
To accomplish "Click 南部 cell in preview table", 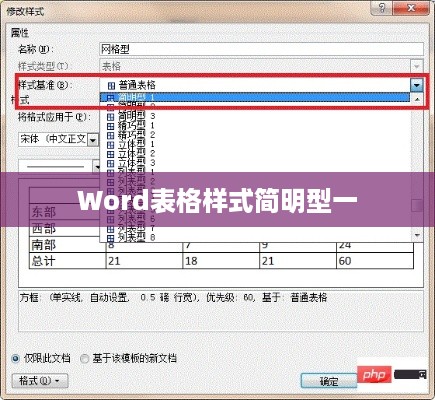I will point(68,245).
